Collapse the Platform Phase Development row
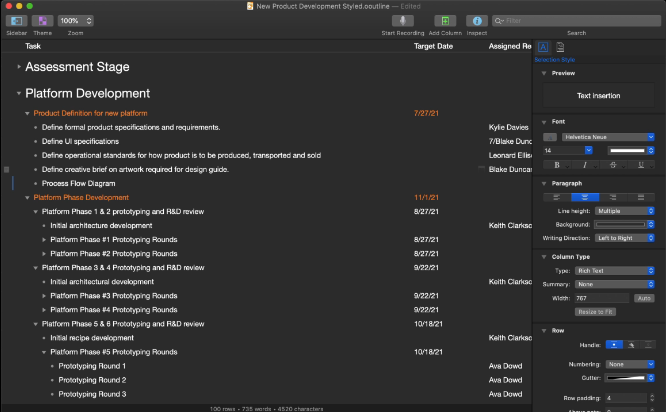 [27, 198]
